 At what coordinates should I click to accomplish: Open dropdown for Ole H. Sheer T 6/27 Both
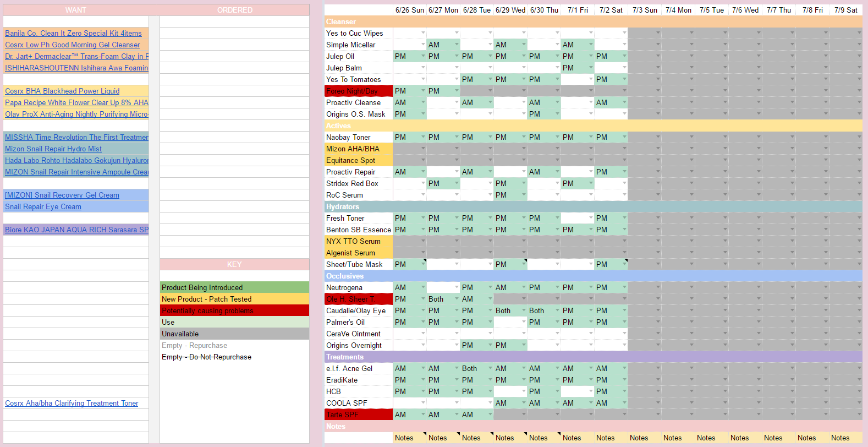pos(457,299)
